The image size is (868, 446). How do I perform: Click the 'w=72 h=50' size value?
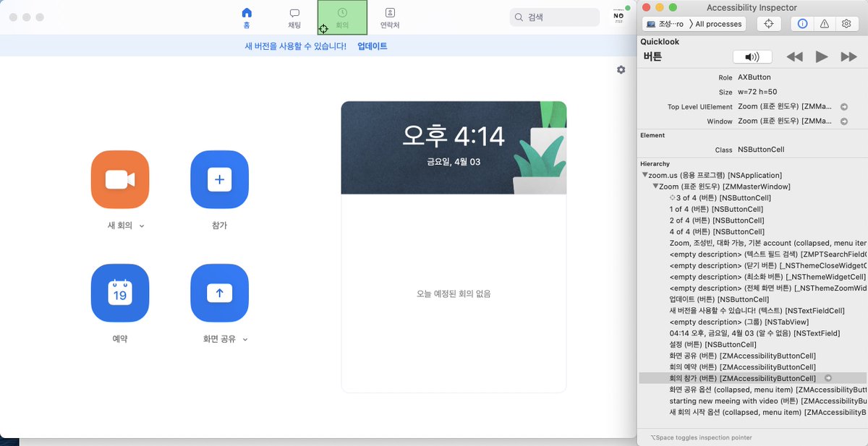[x=757, y=93]
